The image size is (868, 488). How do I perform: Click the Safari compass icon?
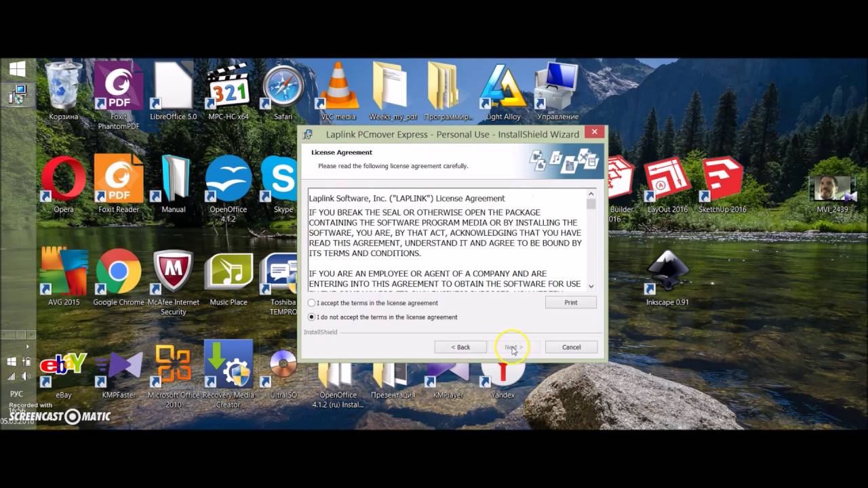coord(283,85)
